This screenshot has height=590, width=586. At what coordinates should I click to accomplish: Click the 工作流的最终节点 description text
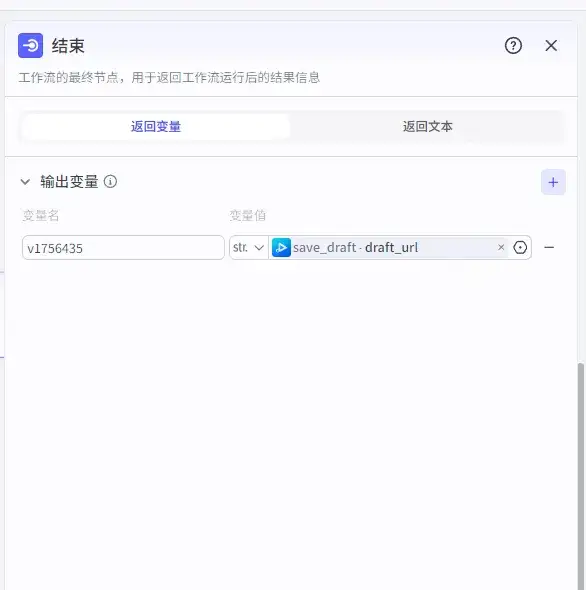pyautogui.click(x=169, y=78)
